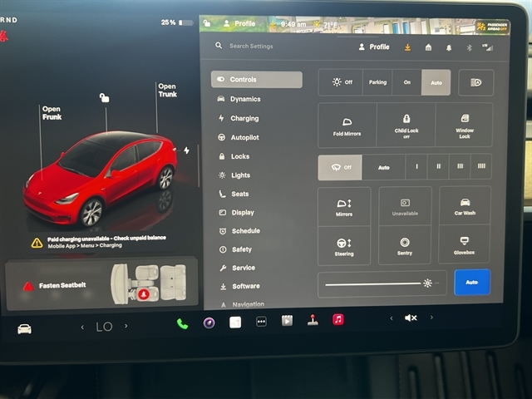Enable Auto display brightness

(472, 283)
